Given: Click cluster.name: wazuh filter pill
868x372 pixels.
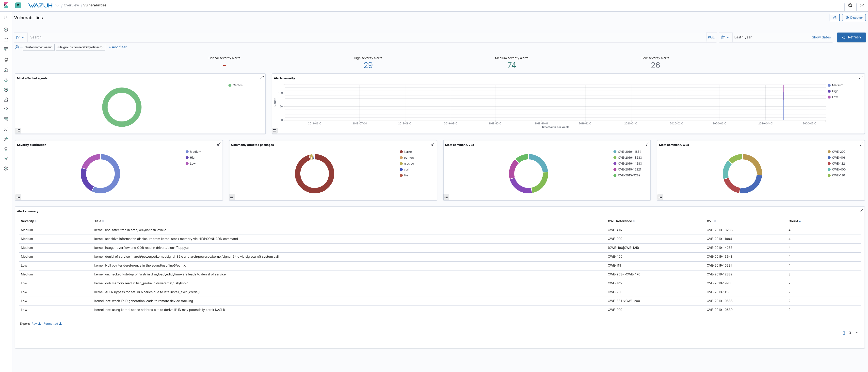Looking at the screenshot, I should tap(38, 47).
